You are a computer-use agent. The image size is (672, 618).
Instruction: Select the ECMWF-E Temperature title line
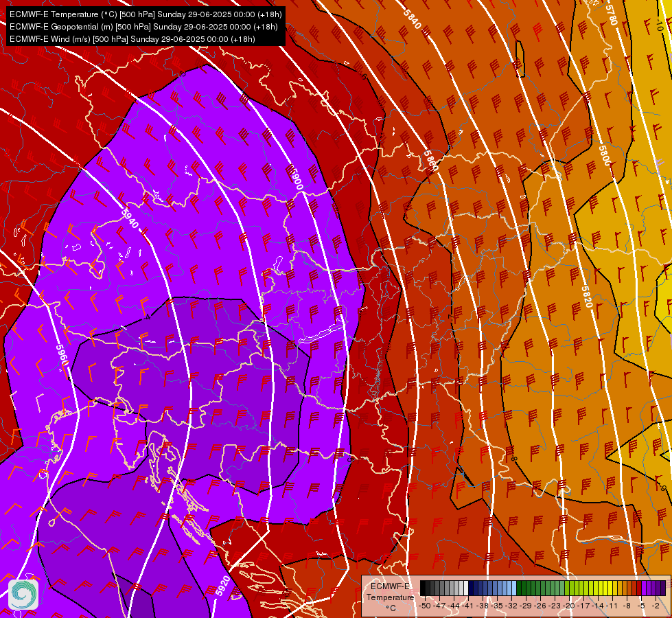146,14
